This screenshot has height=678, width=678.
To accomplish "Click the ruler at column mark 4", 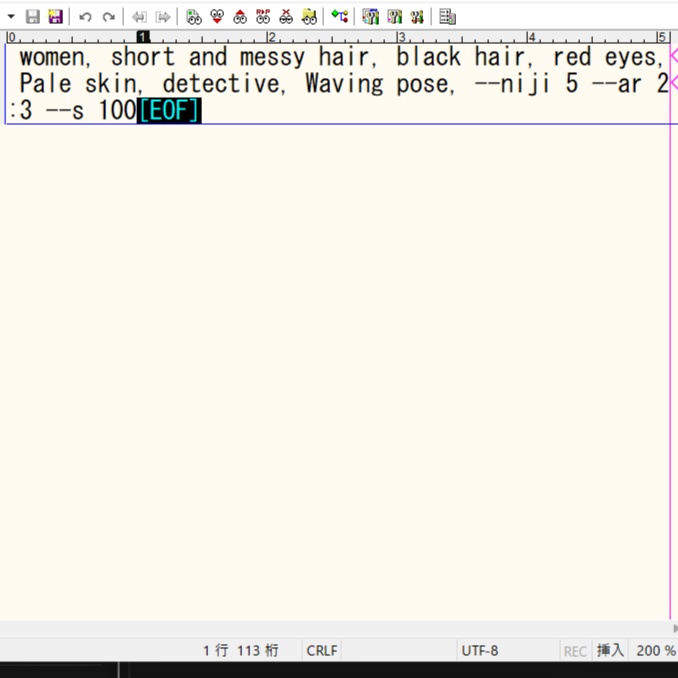I will click(x=531, y=37).
